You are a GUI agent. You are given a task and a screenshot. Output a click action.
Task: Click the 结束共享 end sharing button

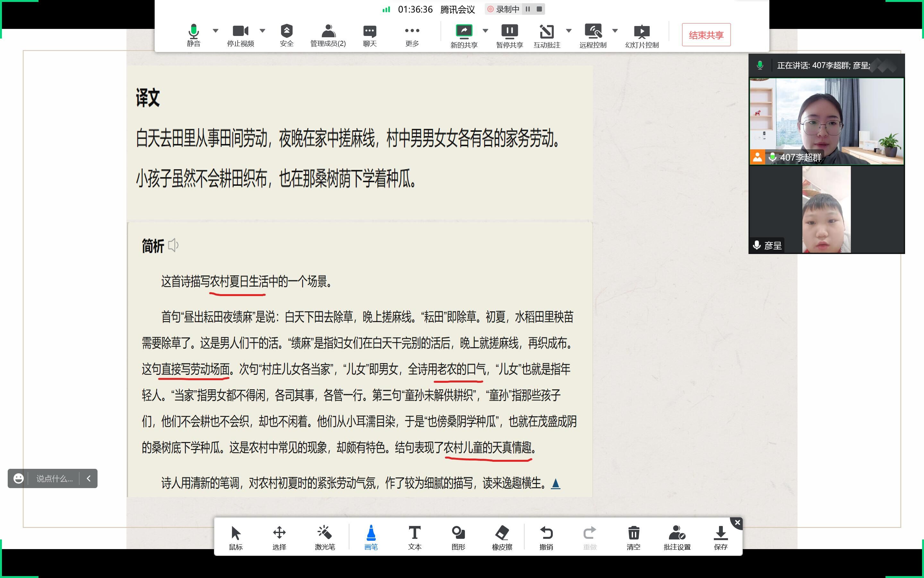(x=706, y=35)
